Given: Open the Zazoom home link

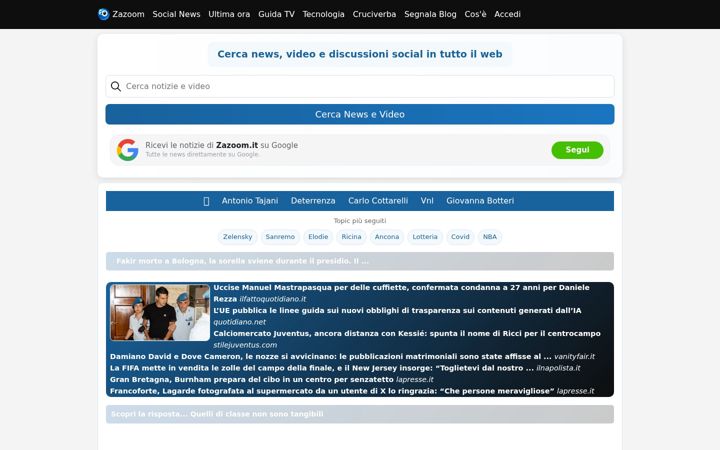Looking at the screenshot, I should pos(128,14).
